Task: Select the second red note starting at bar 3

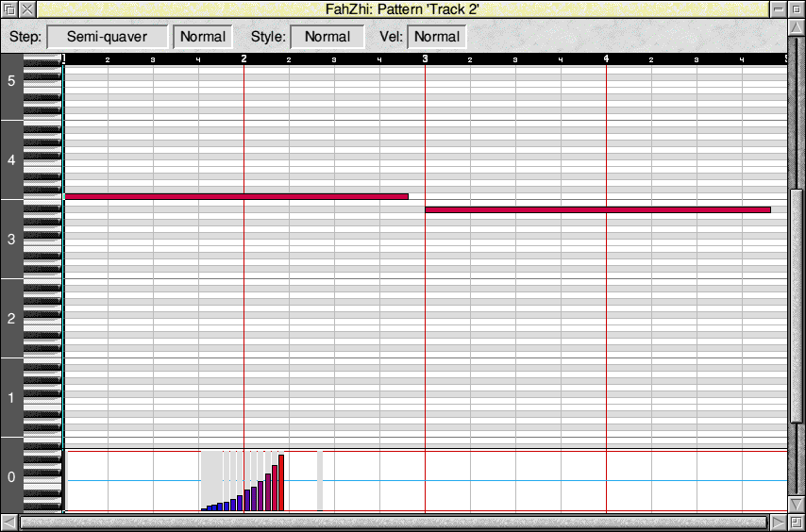Action: point(596,209)
